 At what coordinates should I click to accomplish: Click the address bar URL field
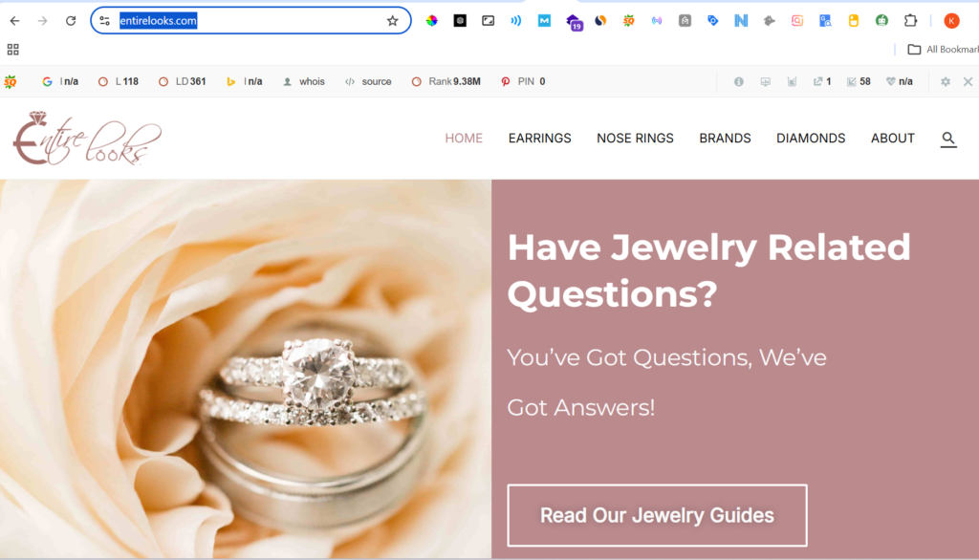(x=250, y=21)
